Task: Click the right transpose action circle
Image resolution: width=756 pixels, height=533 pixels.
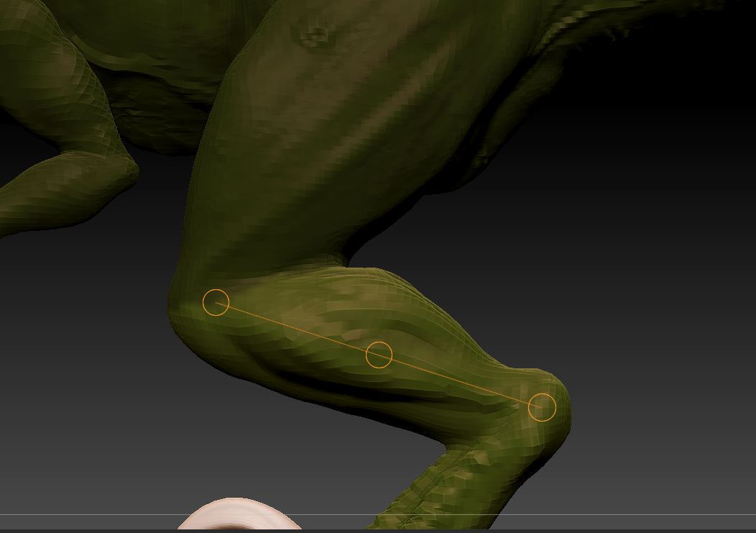Action: 542,407
